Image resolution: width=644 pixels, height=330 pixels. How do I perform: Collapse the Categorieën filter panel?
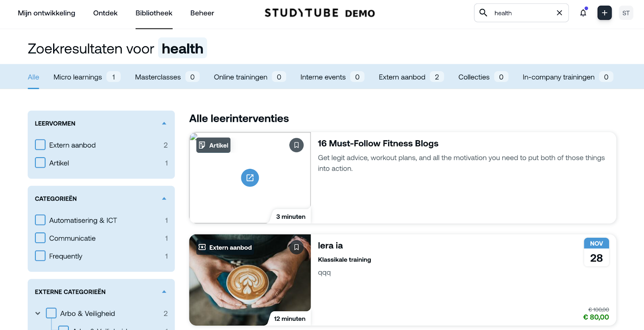pos(164,199)
